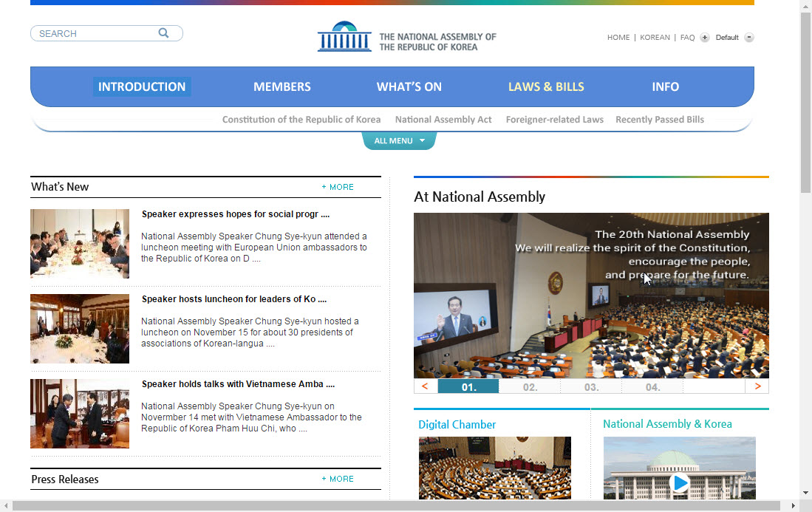Click the vertical scrollbar down arrow

(x=805, y=492)
